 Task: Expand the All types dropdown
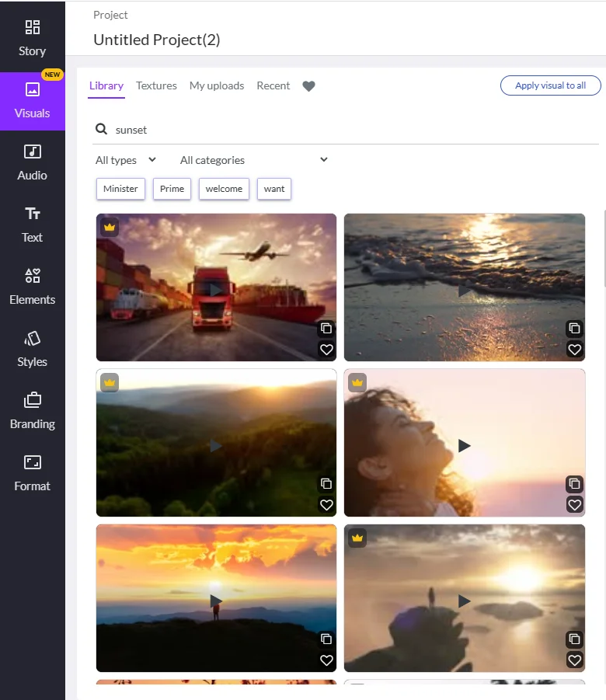pyautogui.click(x=126, y=160)
